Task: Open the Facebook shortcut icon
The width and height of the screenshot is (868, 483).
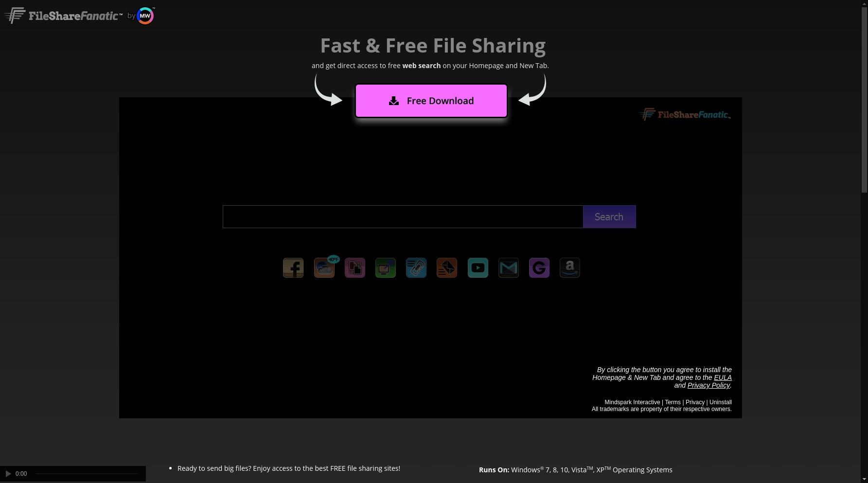Action: coord(293,268)
